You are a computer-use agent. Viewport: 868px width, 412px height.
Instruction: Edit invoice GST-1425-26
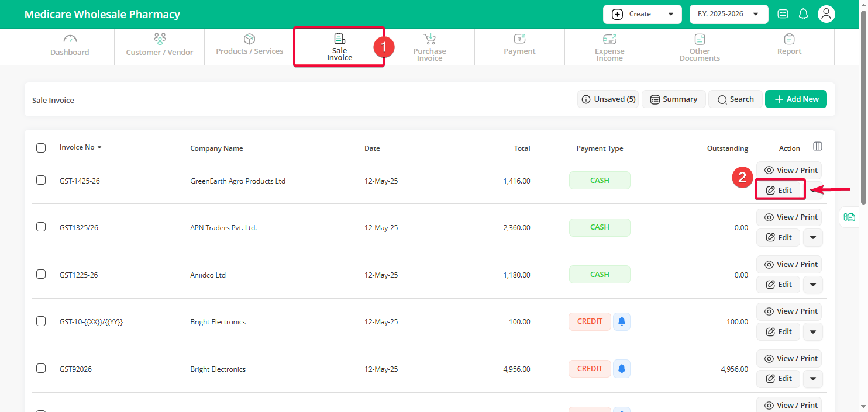(x=779, y=191)
